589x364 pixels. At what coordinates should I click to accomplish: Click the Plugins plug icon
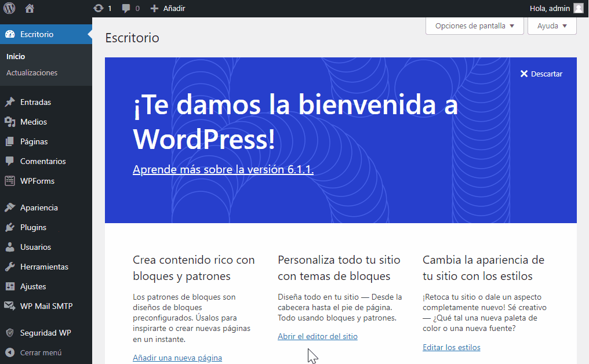pos(10,227)
